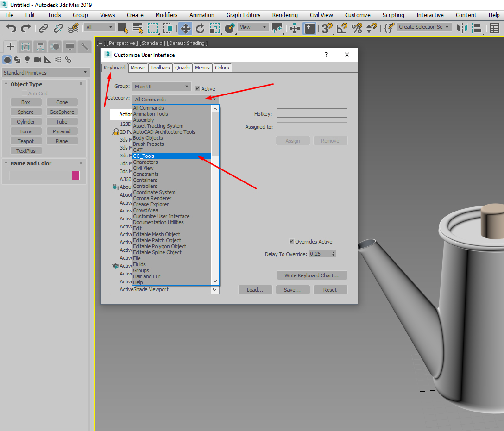This screenshot has height=431, width=504.
Task: Click the GeoSphere primitive button
Action: coord(62,112)
